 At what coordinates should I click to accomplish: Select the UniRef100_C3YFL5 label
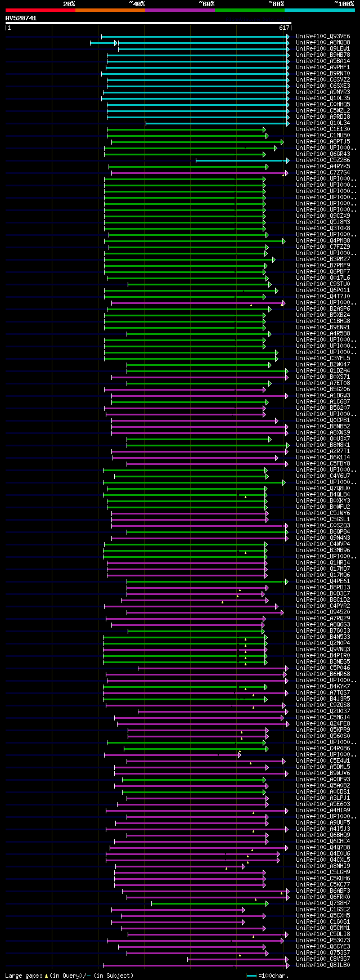(x=323, y=359)
